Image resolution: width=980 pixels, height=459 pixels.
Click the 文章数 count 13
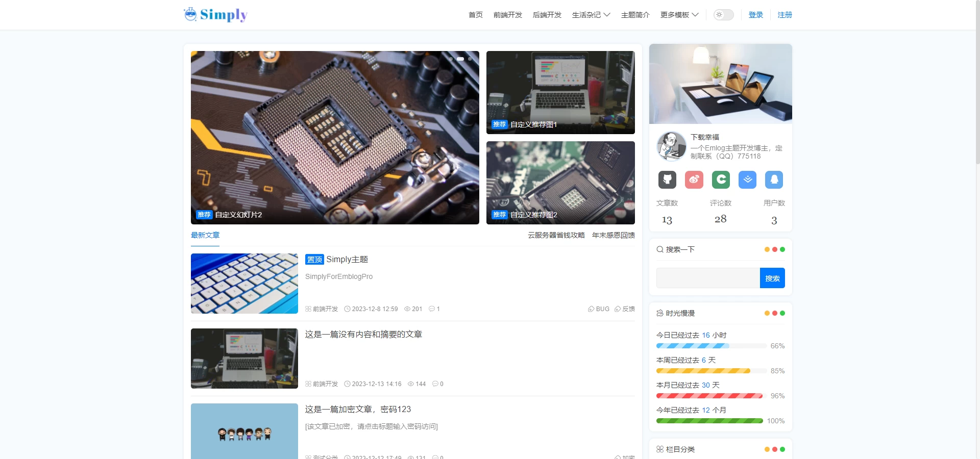tap(667, 220)
